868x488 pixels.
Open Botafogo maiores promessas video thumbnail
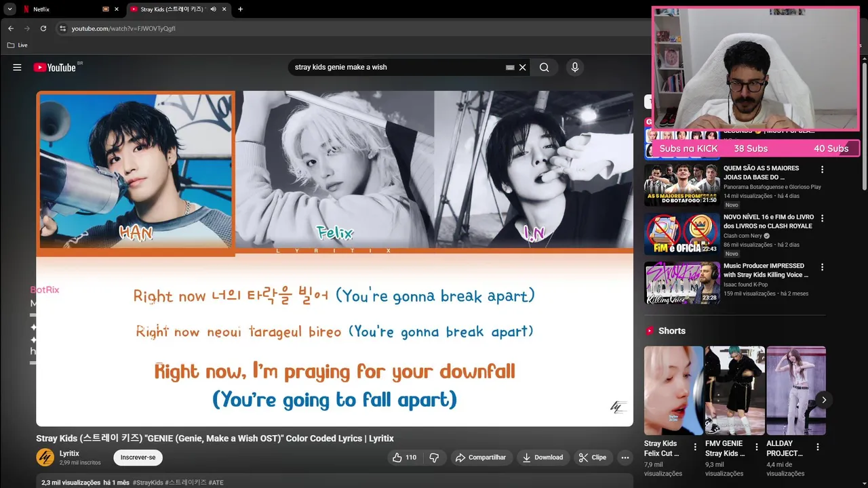point(682,184)
